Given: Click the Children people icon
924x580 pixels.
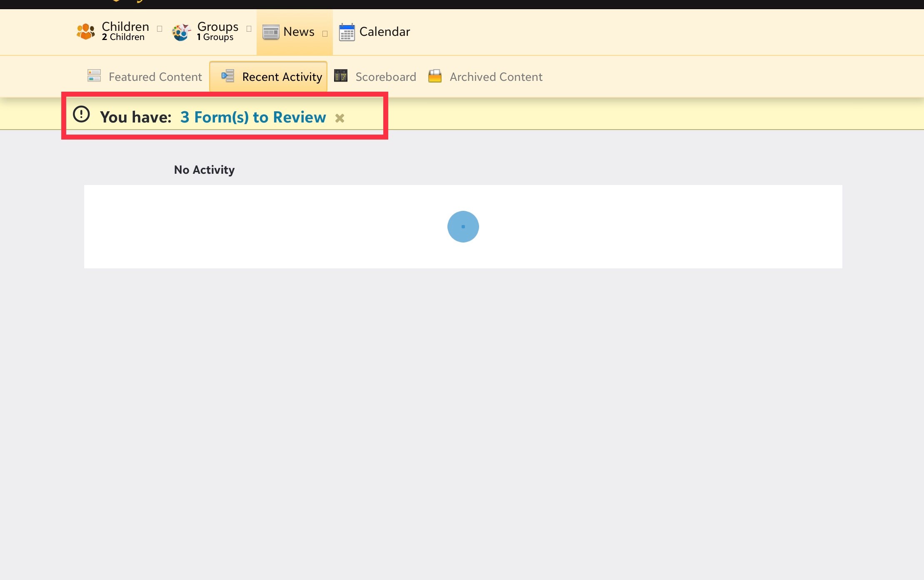Looking at the screenshot, I should (x=86, y=32).
